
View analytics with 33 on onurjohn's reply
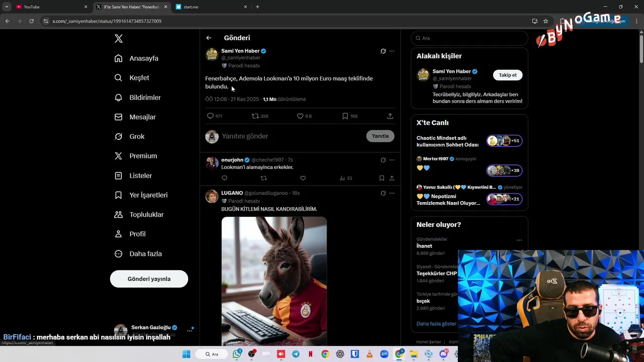pyautogui.click(x=346, y=178)
